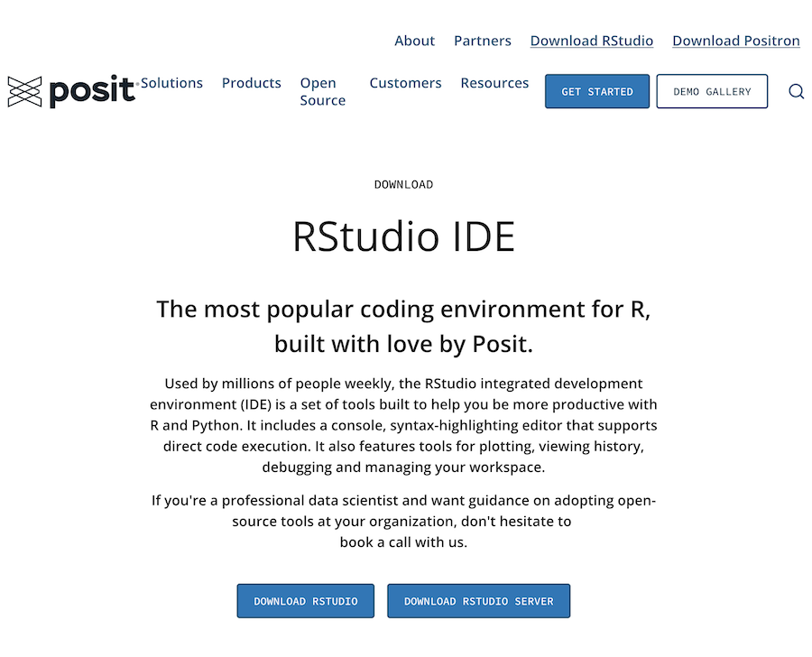Screen dimensions: 812x657
Task: Click the Demo Gallery button
Action: 712,91
